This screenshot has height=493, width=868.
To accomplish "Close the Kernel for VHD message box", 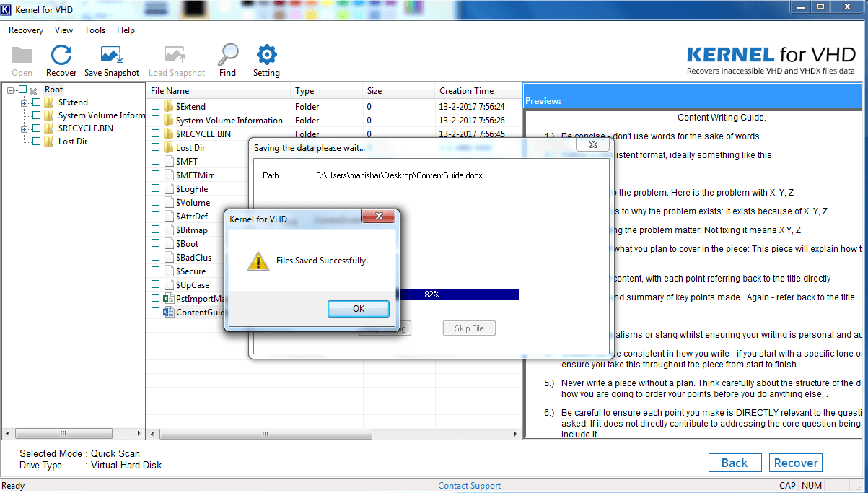I will pyautogui.click(x=377, y=216).
